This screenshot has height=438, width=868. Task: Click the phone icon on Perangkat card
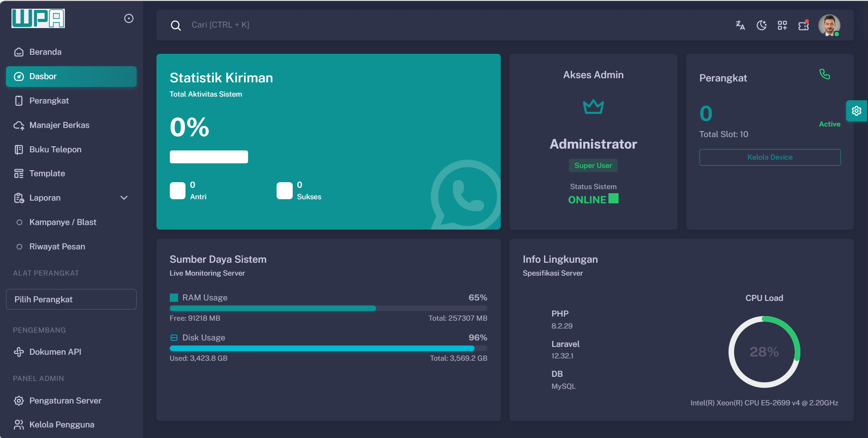tap(825, 74)
